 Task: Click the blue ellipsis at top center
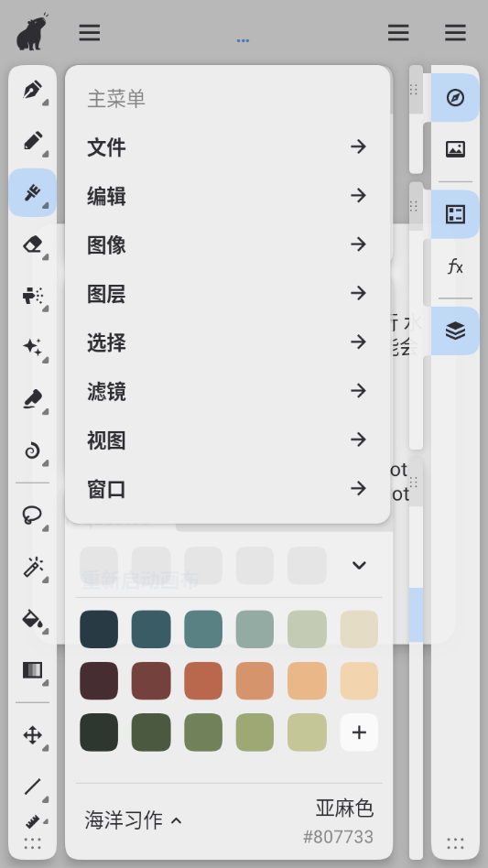[x=243, y=40]
